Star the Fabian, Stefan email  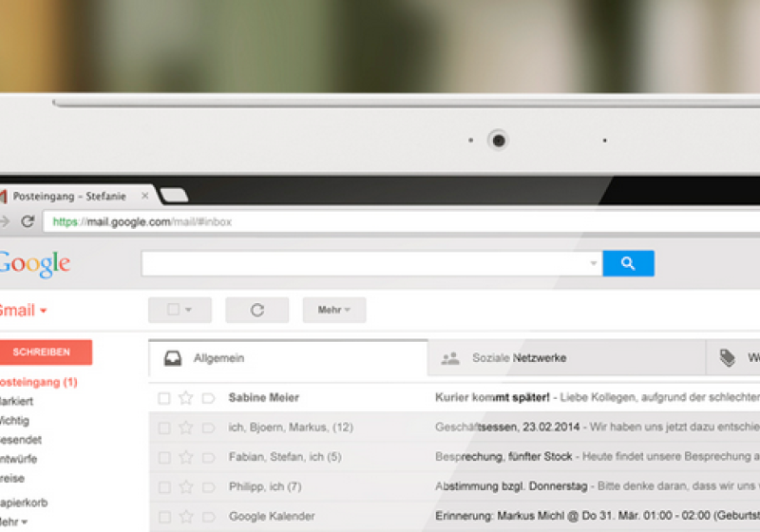coord(185,457)
